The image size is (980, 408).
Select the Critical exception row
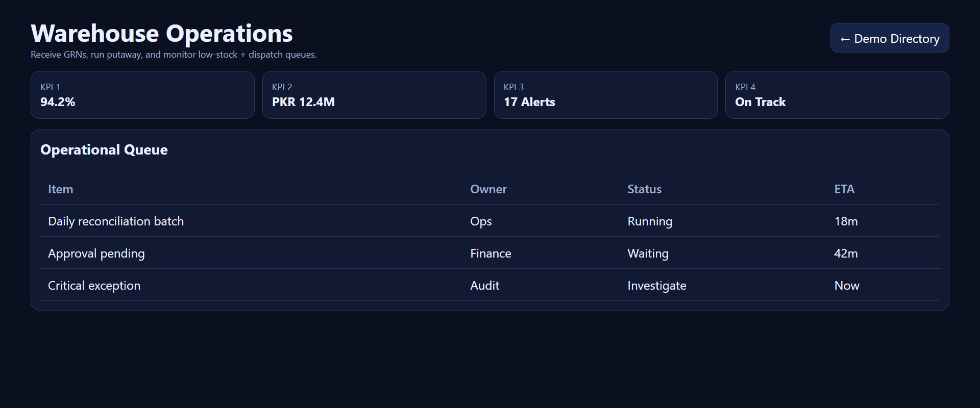click(94, 286)
